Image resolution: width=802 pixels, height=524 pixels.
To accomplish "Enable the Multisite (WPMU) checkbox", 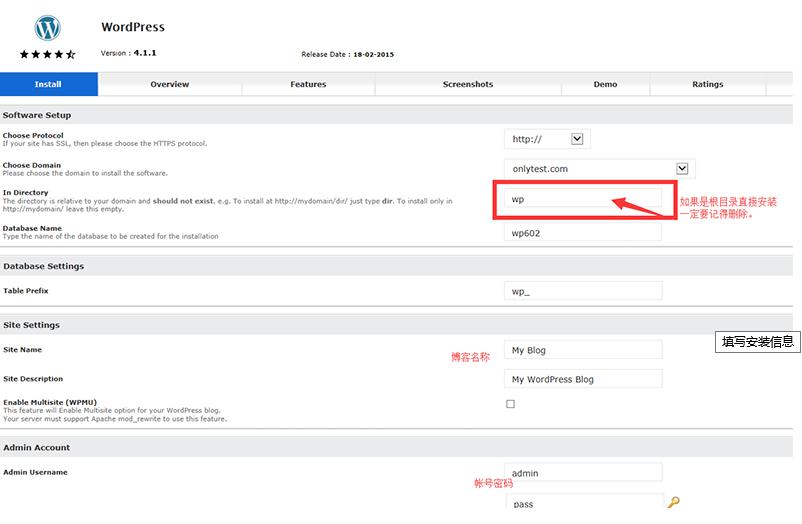I will pos(510,404).
